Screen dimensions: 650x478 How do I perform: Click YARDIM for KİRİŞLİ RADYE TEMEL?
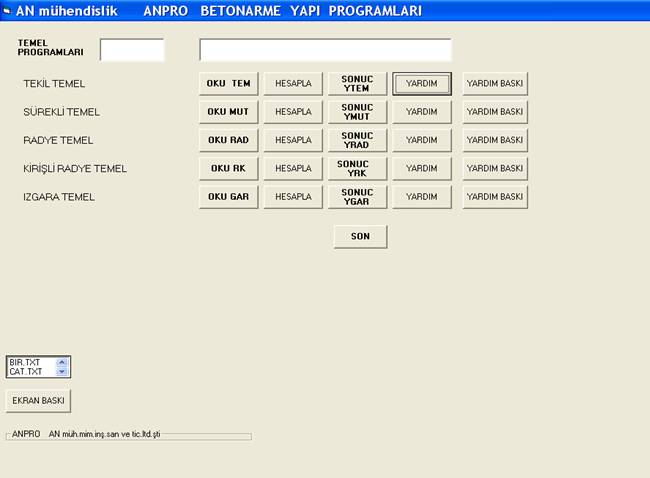422,169
